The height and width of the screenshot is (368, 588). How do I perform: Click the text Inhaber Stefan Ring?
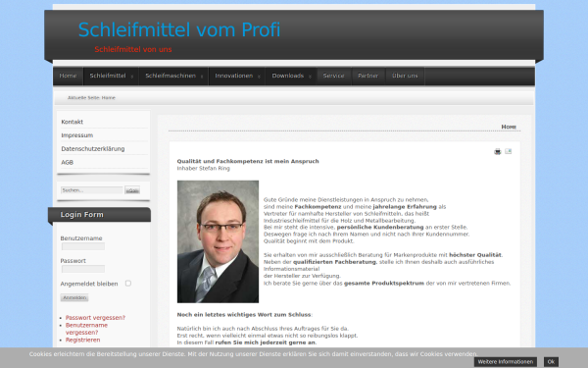point(203,168)
